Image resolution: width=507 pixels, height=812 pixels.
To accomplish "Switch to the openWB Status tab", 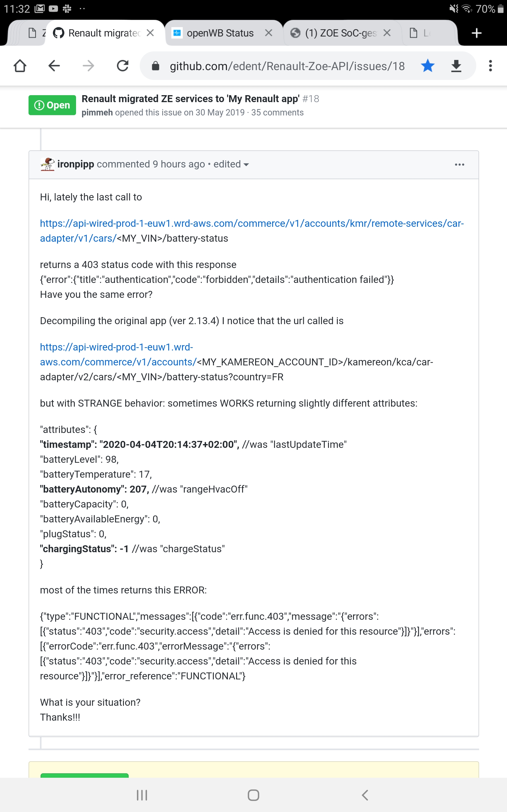I will click(x=220, y=33).
